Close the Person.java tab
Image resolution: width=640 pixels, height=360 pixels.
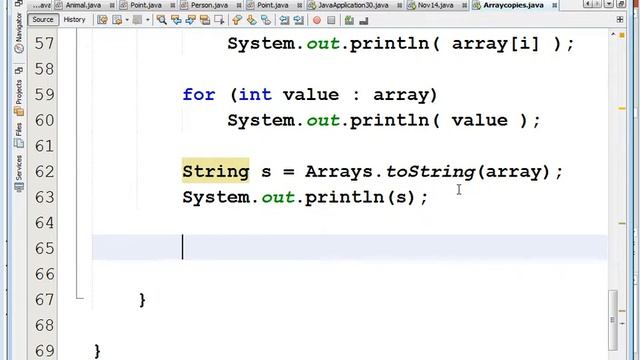(x=239, y=6)
